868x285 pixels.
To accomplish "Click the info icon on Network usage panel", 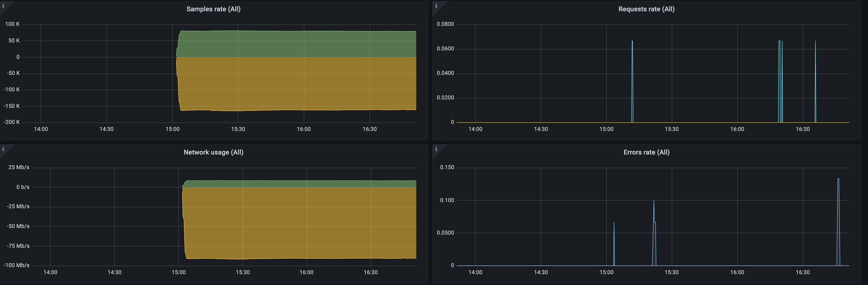I will [x=3, y=149].
